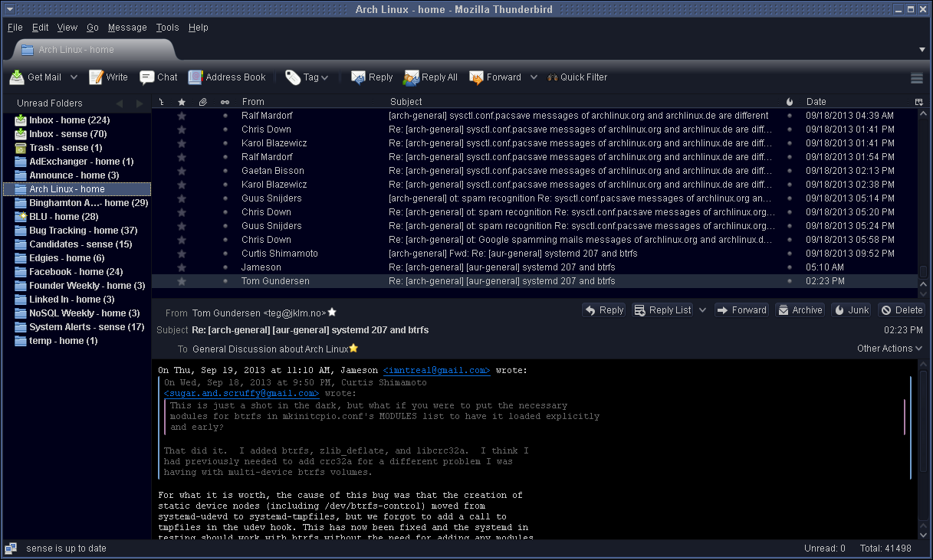
Task: Star the Gaetan Bisson message
Action: (x=182, y=171)
